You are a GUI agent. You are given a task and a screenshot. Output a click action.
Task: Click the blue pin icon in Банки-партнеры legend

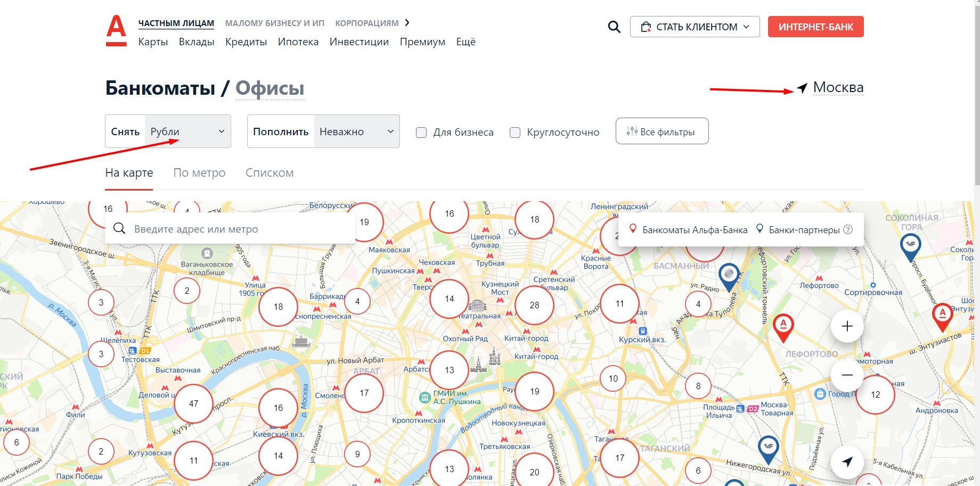(x=760, y=229)
